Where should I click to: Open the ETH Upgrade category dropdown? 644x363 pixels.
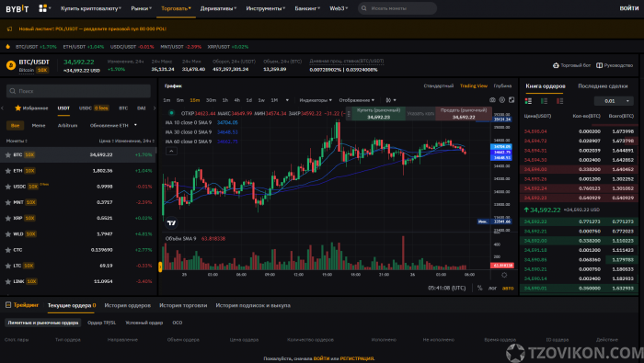pos(113,126)
